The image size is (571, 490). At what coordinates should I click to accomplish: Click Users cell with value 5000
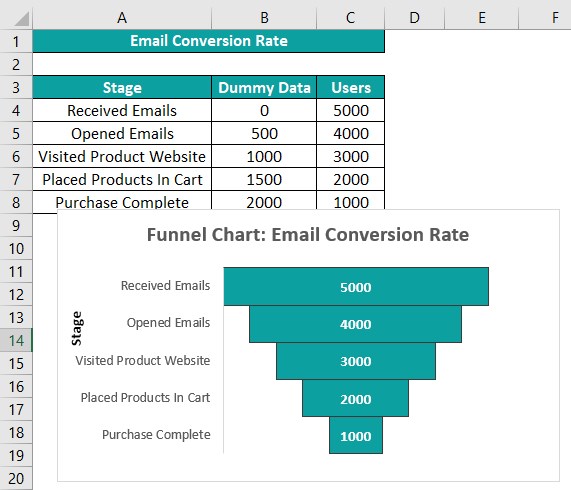[x=351, y=110]
